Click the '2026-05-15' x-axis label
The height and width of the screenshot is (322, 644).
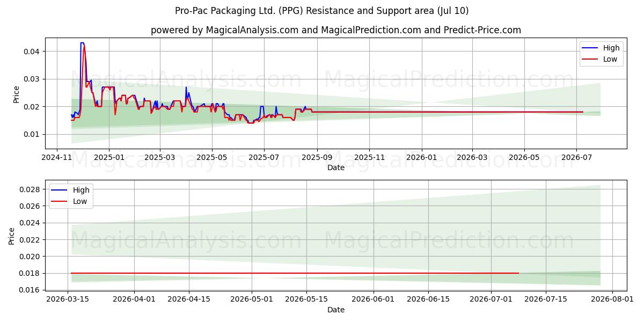(x=306, y=301)
